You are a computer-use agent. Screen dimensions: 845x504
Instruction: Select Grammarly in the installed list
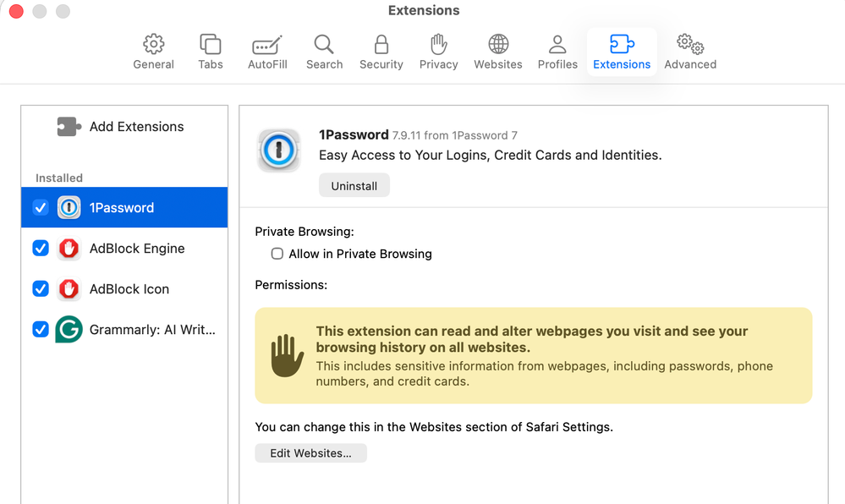point(152,330)
